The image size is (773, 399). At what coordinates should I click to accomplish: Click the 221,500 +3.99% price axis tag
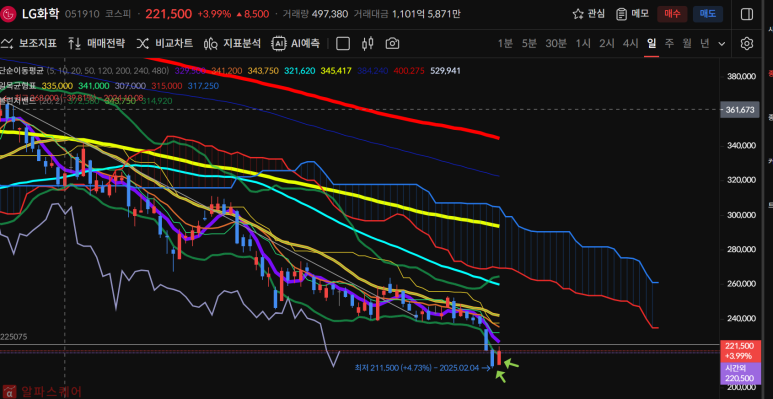[x=739, y=351]
